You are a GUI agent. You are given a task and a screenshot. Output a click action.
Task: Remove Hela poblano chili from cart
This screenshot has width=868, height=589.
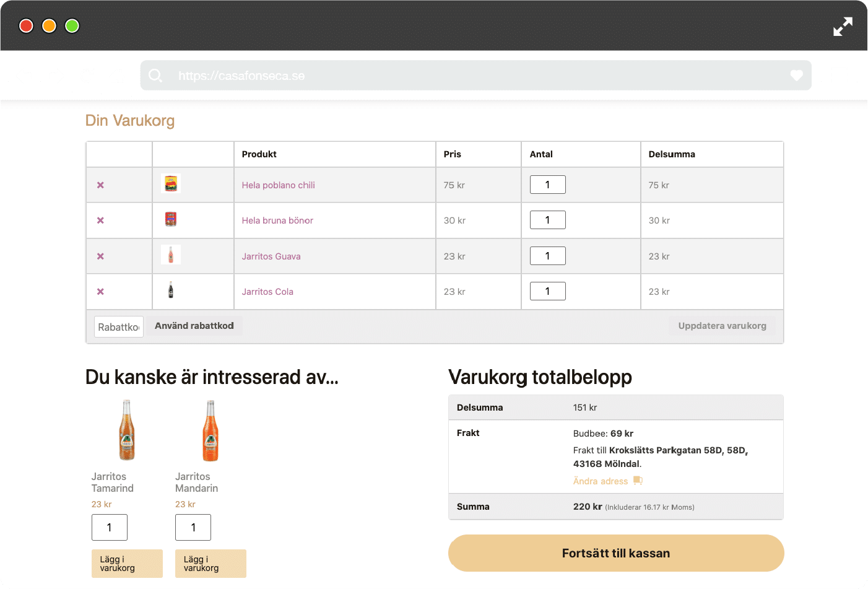coord(100,185)
